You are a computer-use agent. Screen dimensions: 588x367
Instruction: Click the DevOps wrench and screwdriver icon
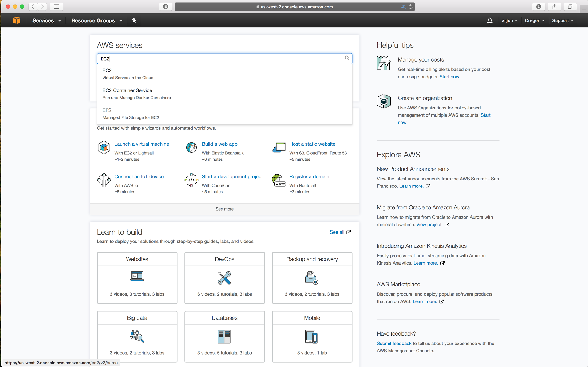point(225,278)
